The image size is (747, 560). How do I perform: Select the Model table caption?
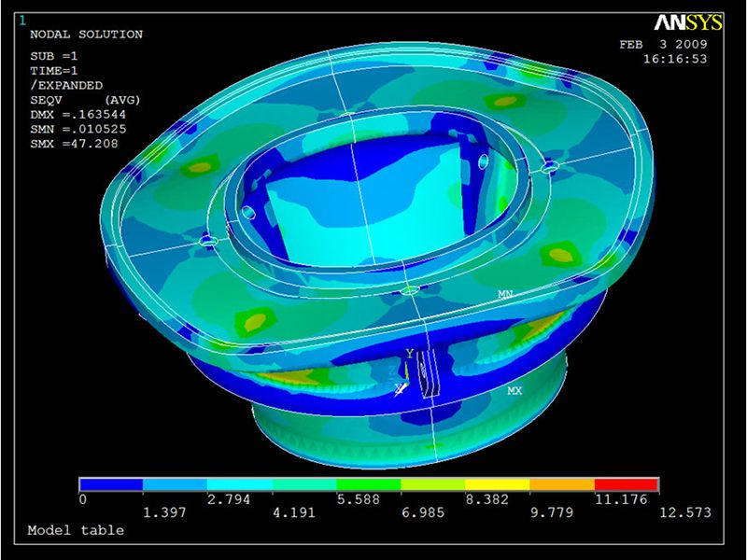[76, 530]
